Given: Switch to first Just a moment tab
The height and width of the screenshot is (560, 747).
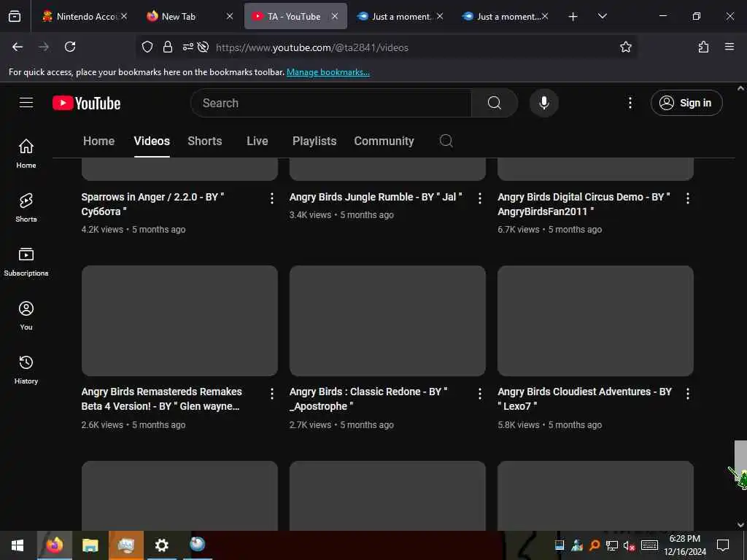Looking at the screenshot, I should (x=400, y=16).
